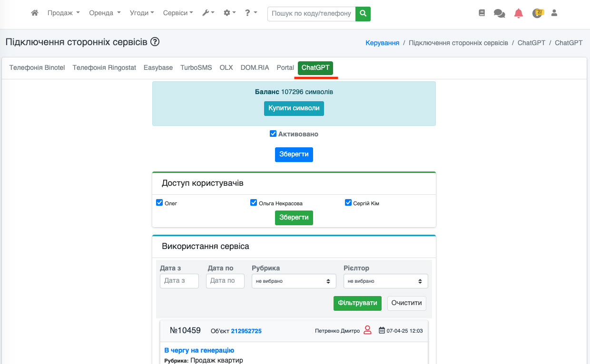The image size is (590, 364).
Task: Expand the Рієлтор dropdown
Action: tap(385, 281)
